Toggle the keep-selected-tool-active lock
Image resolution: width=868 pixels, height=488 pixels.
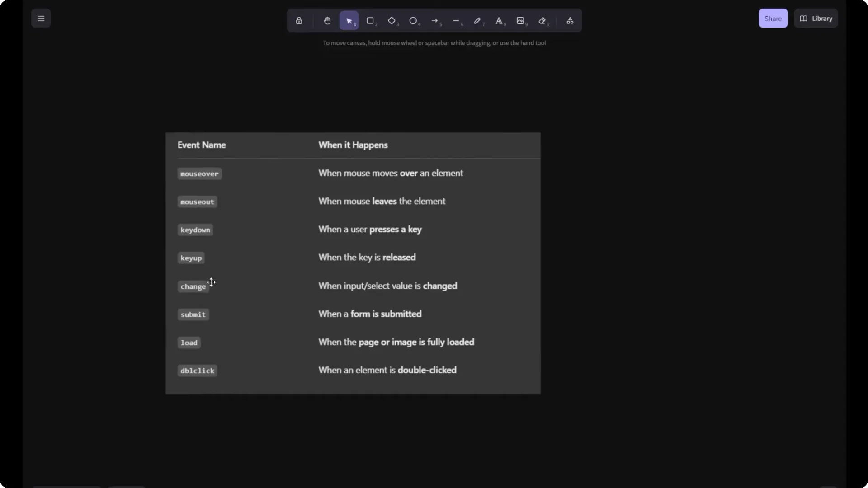pyautogui.click(x=299, y=20)
